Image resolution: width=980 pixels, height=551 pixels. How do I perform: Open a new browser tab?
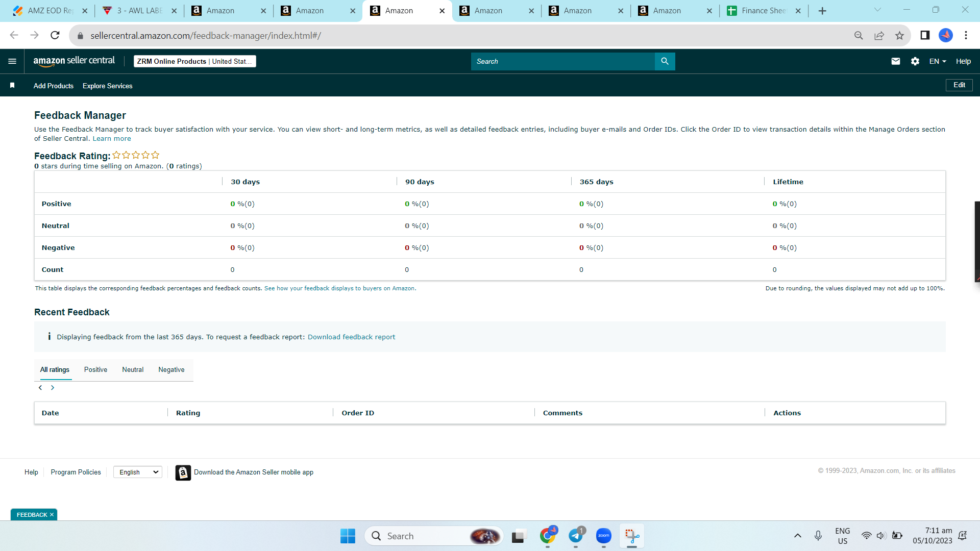pos(822,11)
